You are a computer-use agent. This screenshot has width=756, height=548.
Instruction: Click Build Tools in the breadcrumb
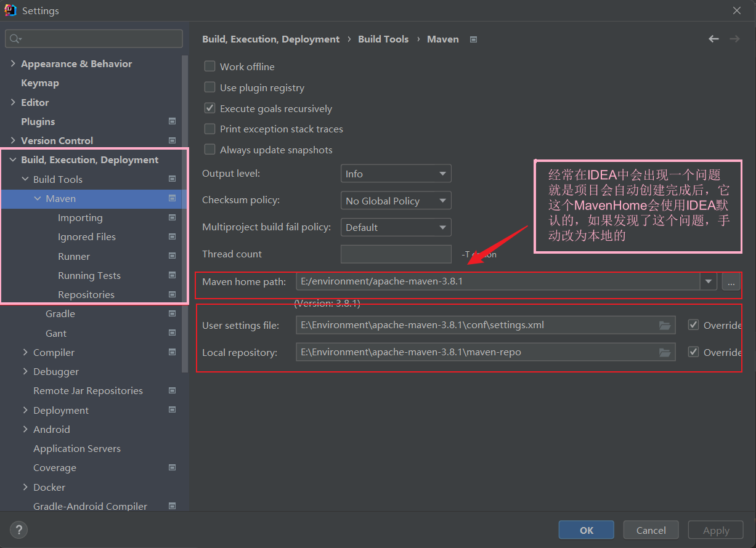[383, 39]
